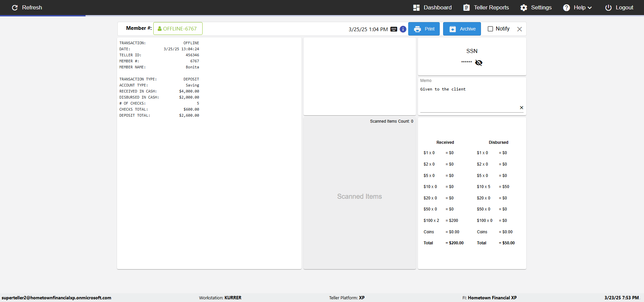This screenshot has width=644, height=302.
Task: Open the Dashboard menu item
Action: [432, 7]
